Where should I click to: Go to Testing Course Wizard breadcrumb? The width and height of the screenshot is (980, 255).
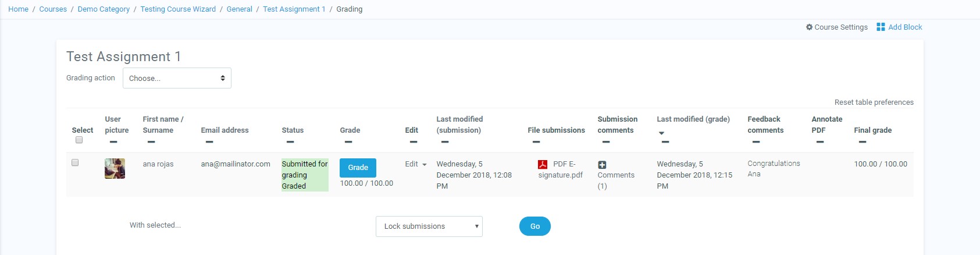[x=178, y=9]
